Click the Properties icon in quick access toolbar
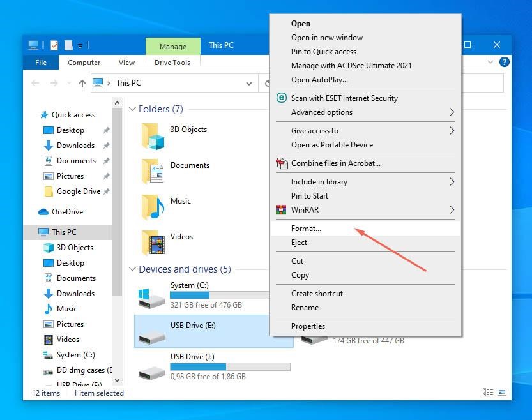Screen dimensions: 532x420 click(x=54, y=45)
